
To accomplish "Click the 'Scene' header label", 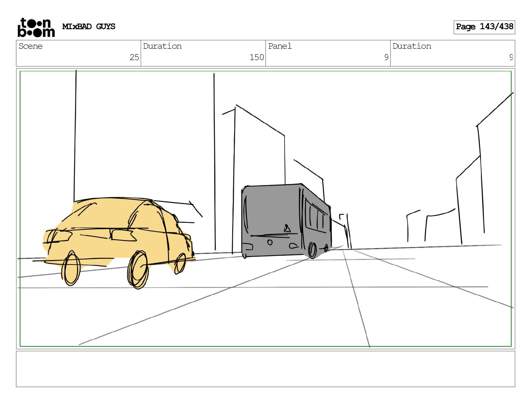I will coord(31,46).
